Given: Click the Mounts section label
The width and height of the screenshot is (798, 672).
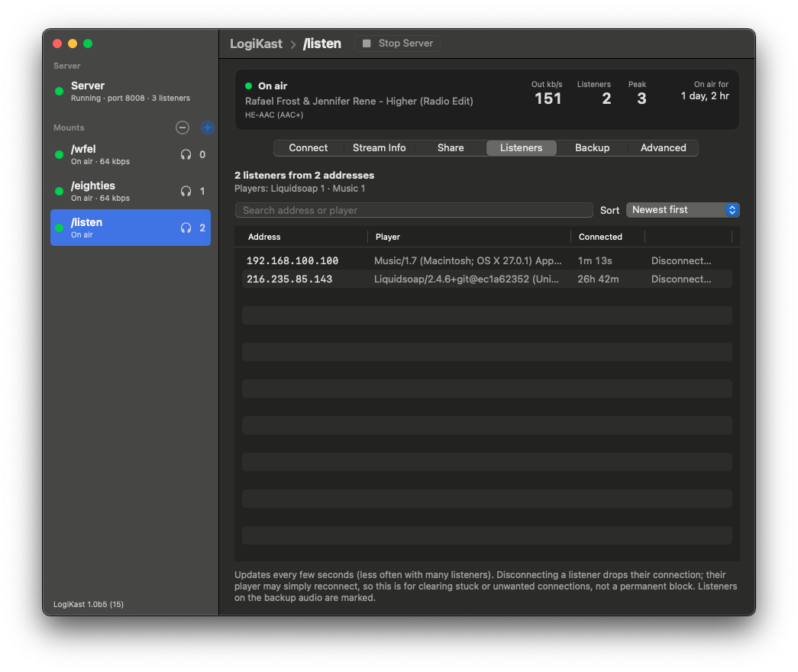Looking at the screenshot, I should (x=69, y=128).
